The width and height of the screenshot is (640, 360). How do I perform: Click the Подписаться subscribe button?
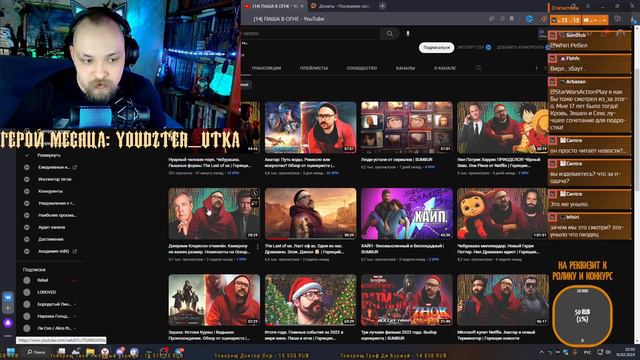[x=436, y=48]
